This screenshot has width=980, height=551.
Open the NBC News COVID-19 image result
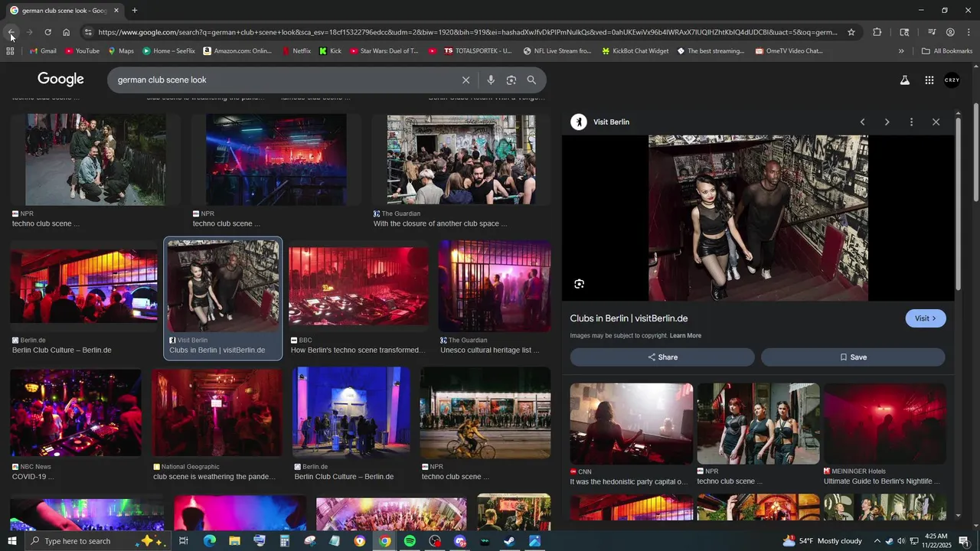tap(75, 413)
